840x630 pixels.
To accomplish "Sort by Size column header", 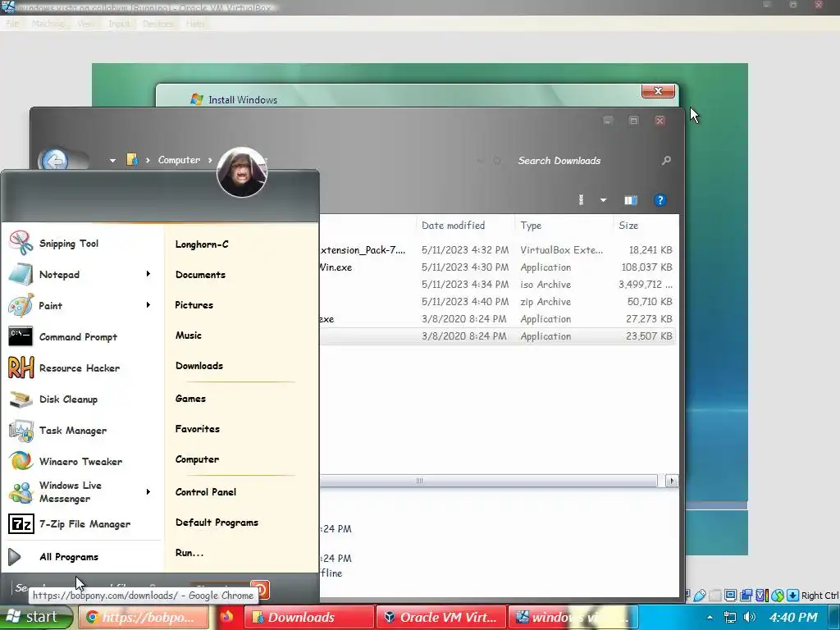I will [x=646, y=226].
